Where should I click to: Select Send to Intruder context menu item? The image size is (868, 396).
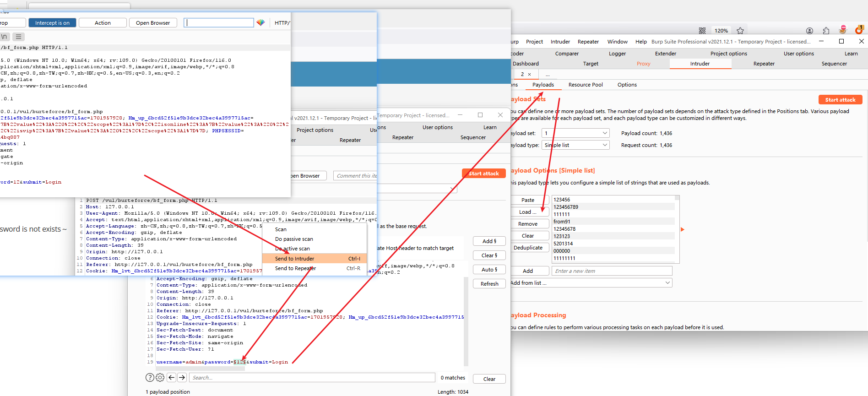[315, 259]
